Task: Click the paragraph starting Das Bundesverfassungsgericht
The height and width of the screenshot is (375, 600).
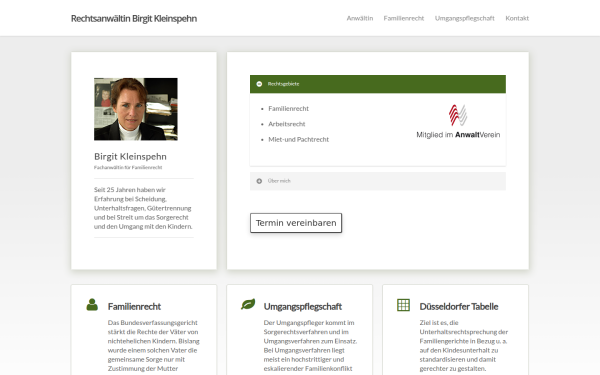Action: 153,346
